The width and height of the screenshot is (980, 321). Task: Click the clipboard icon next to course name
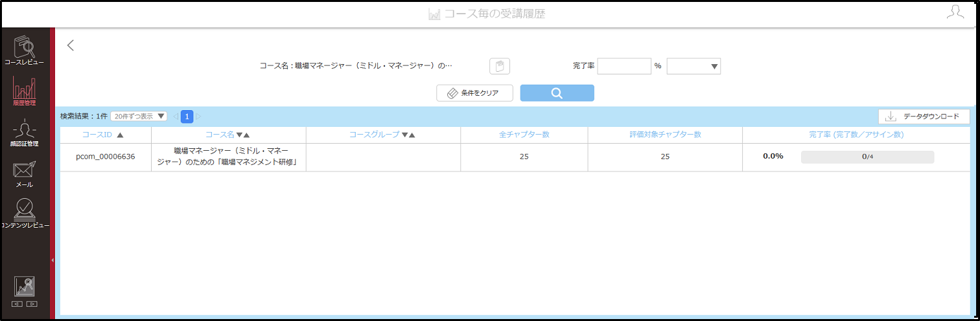500,66
